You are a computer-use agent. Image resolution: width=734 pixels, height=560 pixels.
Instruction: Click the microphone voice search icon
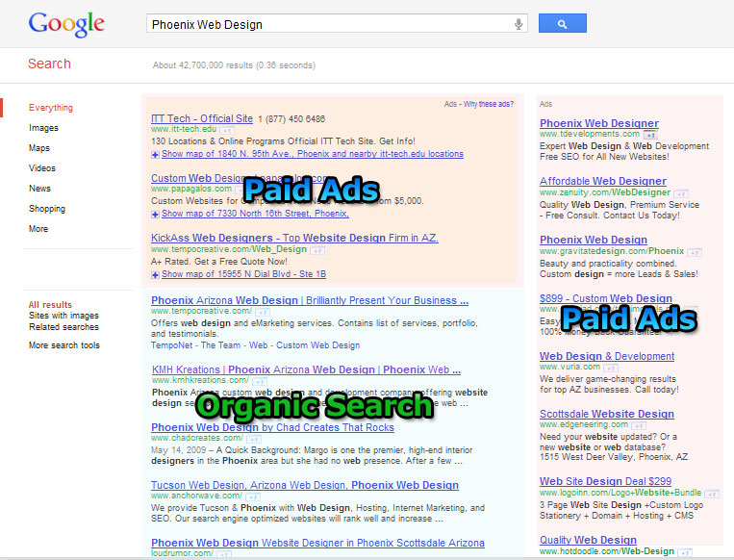click(x=519, y=24)
